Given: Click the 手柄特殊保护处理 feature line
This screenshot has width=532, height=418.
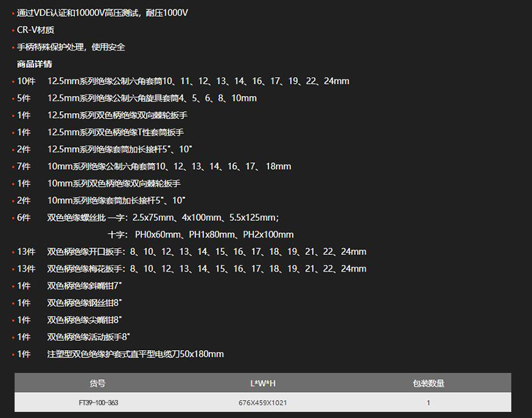Looking at the screenshot, I should point(70,47).
